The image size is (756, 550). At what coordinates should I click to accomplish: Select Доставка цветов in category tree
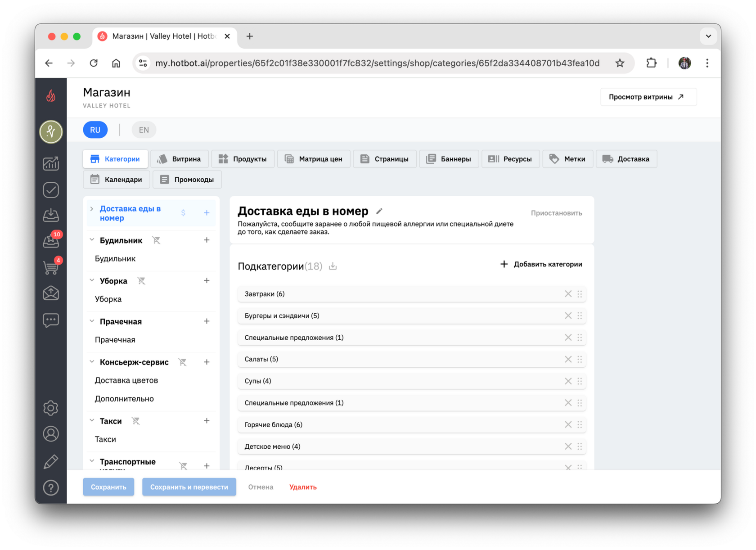[126, 380]
